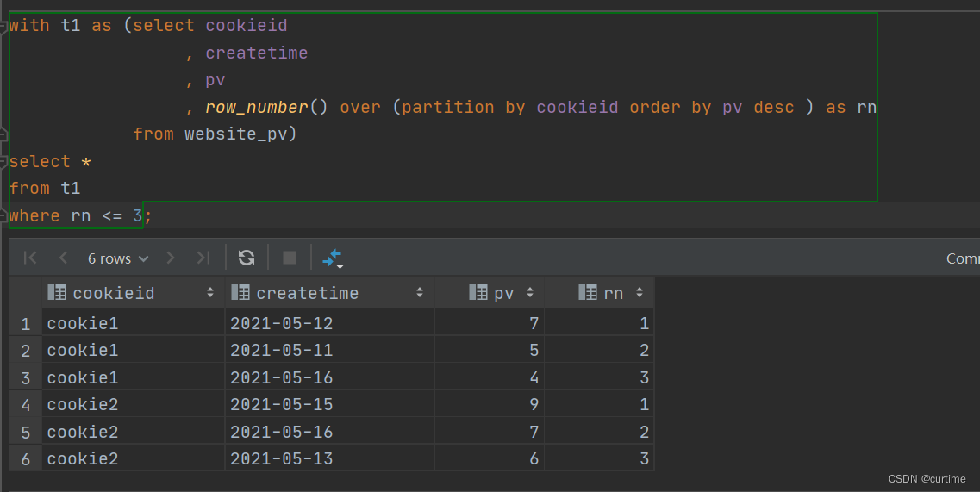Image resolution: width=980 pixels, height=492 pixels.
Task: Select the cookieid column header
Action: click(133, 293)
